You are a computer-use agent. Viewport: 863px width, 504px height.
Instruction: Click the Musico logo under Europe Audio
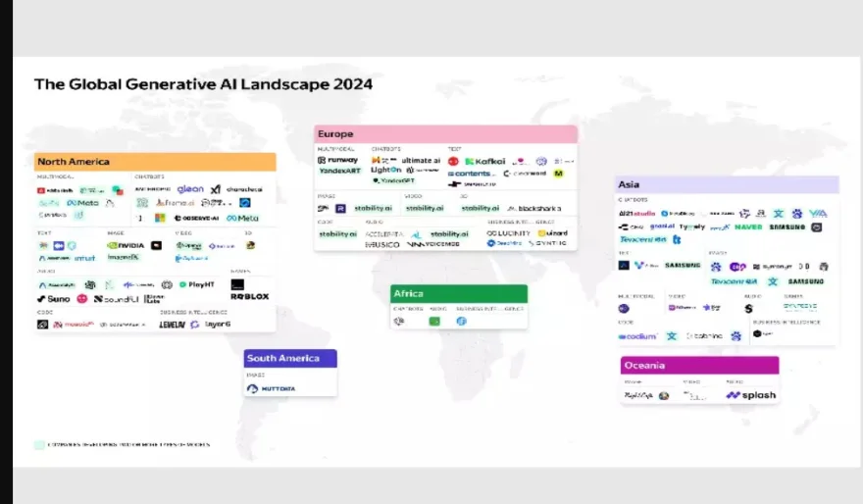[x=381, y=244]
